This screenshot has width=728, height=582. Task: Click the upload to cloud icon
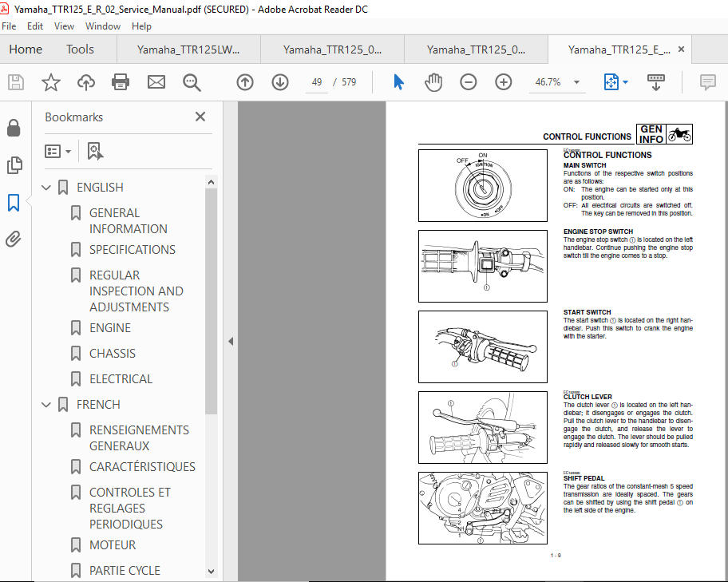[x=86, y=82]
